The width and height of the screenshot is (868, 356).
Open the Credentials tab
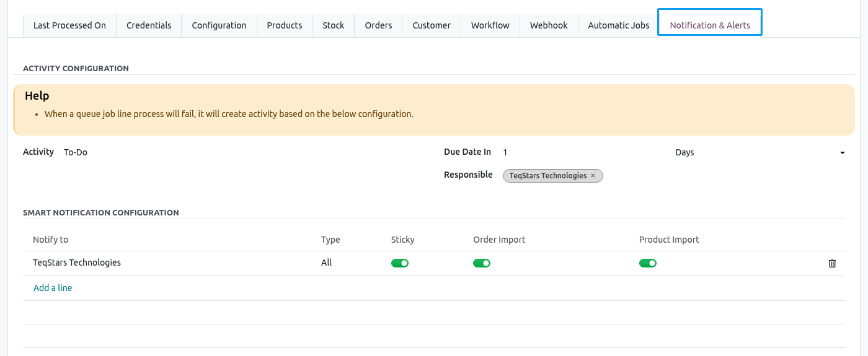[x=149, y=25]
